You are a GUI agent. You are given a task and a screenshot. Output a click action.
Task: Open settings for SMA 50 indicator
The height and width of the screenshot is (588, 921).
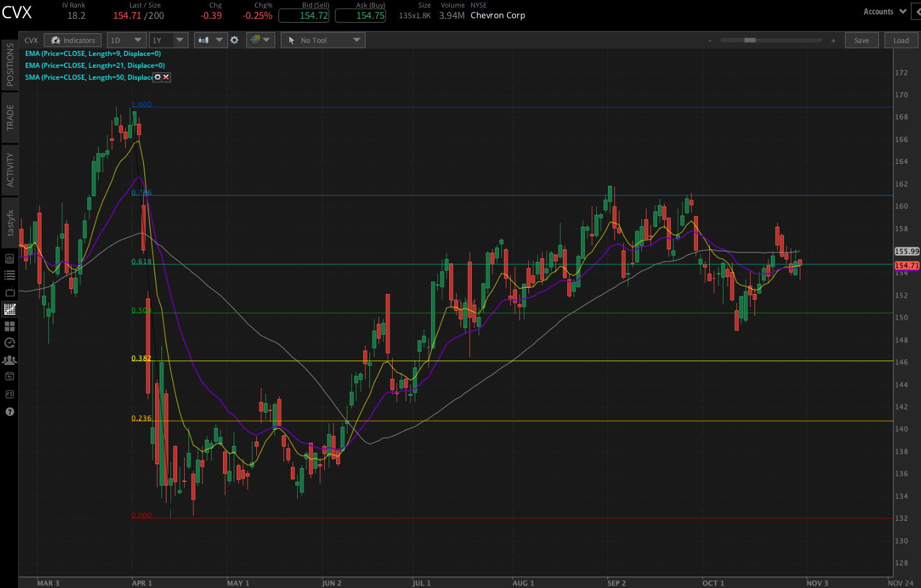[158, 77]
